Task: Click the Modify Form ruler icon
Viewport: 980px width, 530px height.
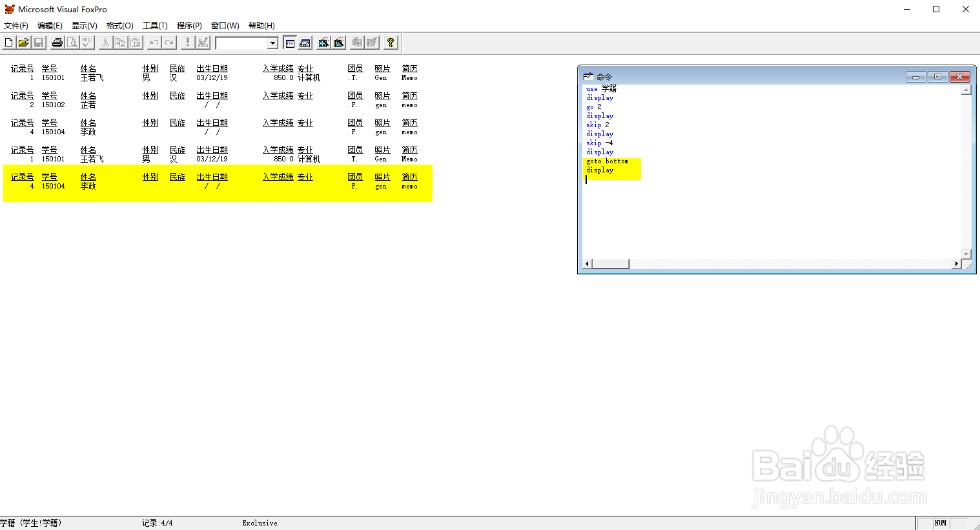Action: 203,43
